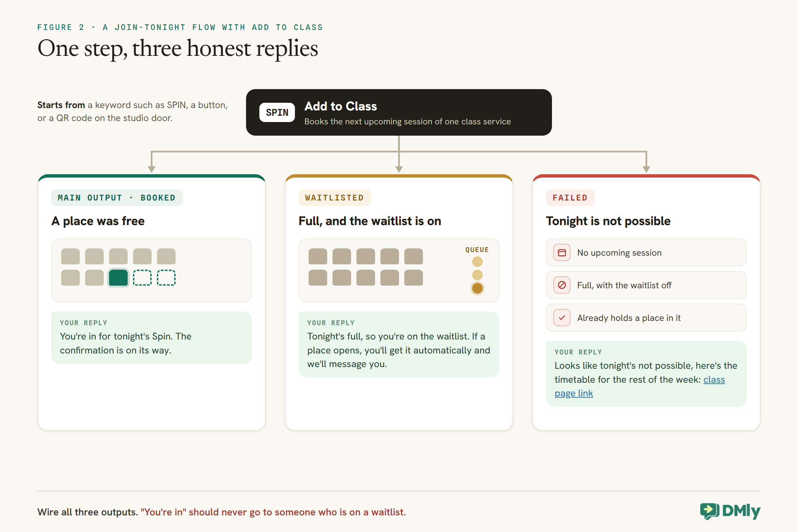Click the WAITLISTED tag

(x=334, y=198)
